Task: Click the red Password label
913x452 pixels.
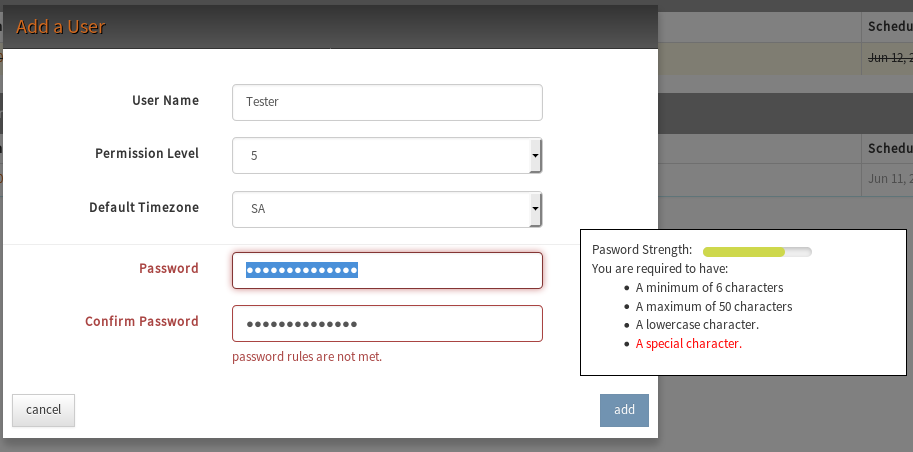Action: (x=169, y=269)
